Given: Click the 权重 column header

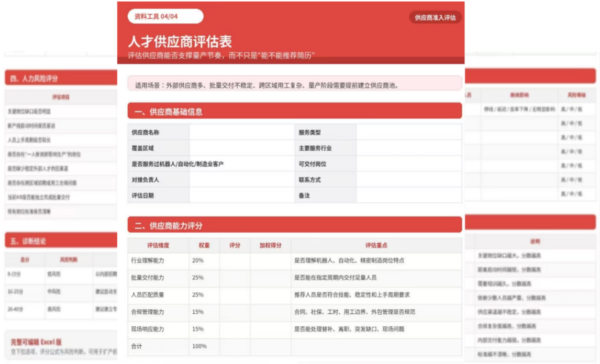Looking at the screenshot, I should [x=204, y=245].
